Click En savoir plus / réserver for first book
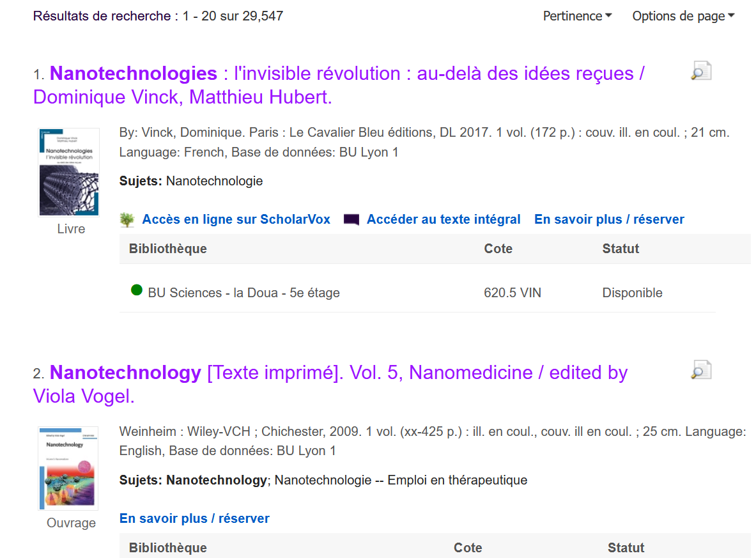This screenshot has height=558, width=756. [x=609, y=219]
